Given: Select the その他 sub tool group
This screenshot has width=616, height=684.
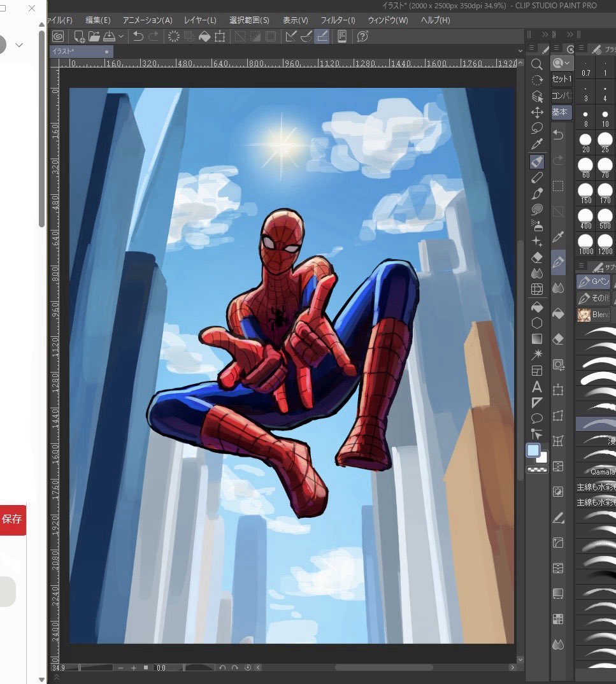Looking at the screenshot, I should point(594,298).
